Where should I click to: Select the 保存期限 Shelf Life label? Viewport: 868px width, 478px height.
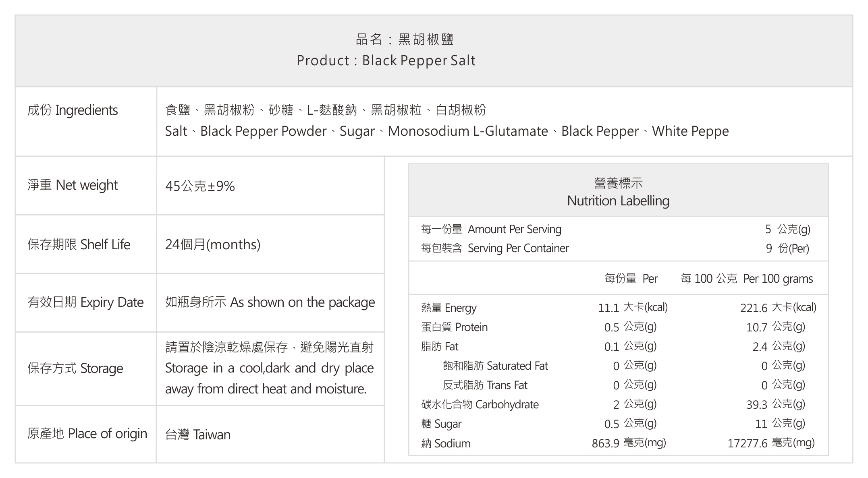click(79, 244)
